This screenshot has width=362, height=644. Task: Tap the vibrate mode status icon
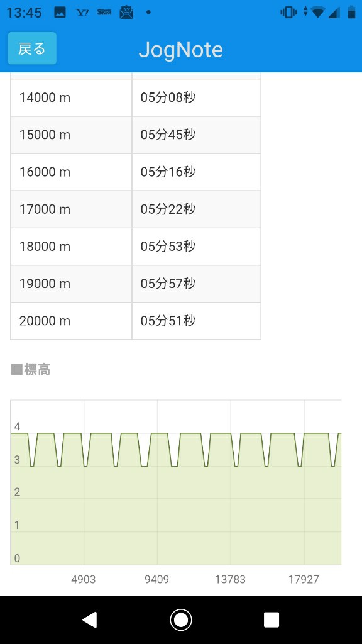288,13
